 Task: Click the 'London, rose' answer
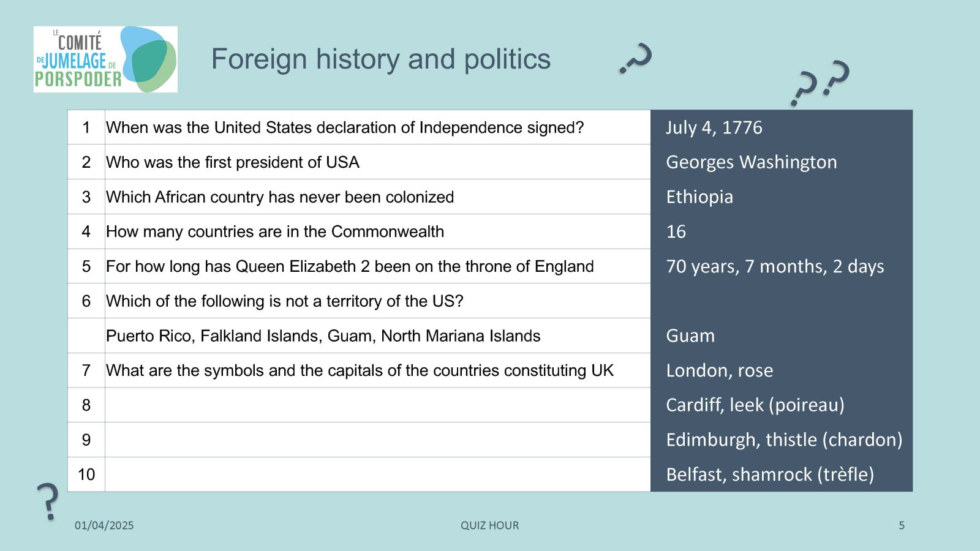[x=720, y=370]
